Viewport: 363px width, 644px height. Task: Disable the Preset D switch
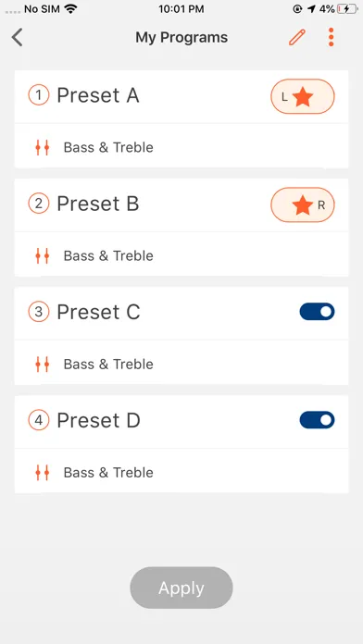tap(317, 420)
